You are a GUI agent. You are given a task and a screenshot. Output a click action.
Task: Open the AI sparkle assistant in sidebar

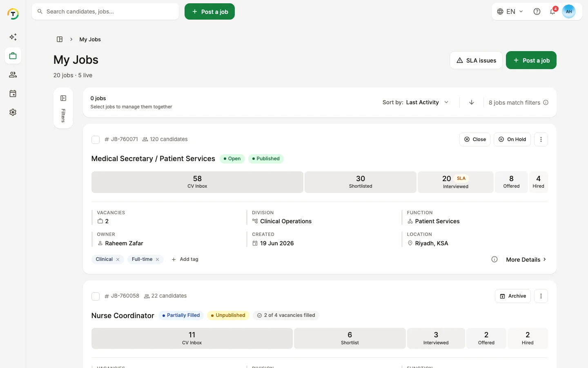(13, 37)
